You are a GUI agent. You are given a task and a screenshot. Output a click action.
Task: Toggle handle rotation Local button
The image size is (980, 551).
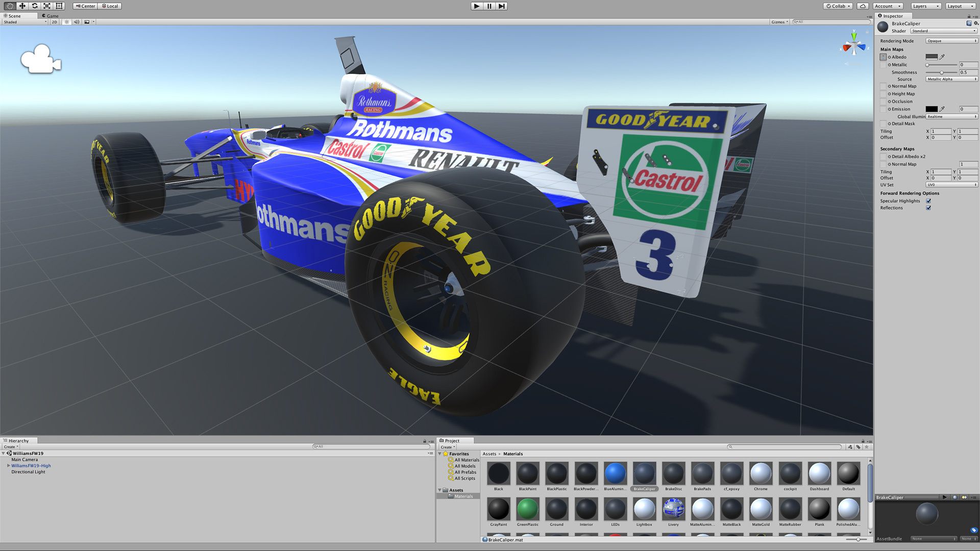109,6
